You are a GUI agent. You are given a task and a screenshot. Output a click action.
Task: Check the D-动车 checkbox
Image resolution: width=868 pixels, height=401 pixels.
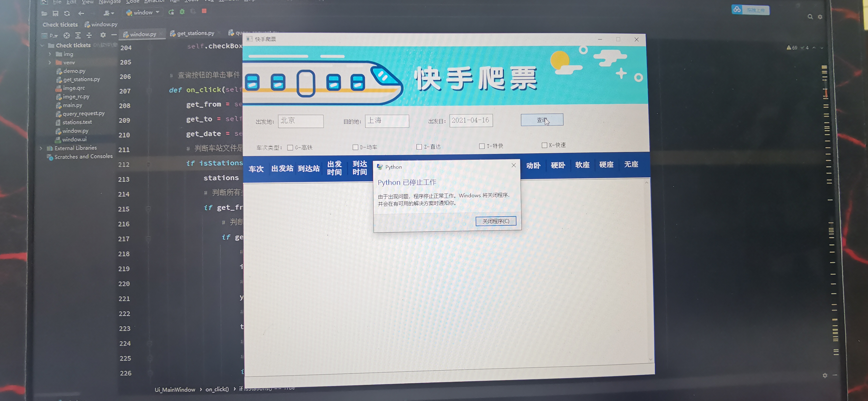[x=355, y=147]
